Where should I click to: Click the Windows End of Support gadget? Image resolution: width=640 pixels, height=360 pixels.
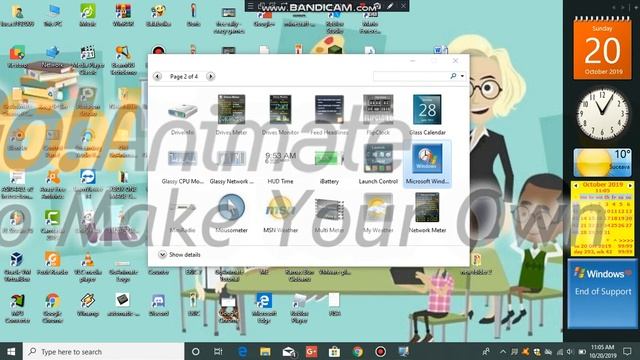[602, 293]
